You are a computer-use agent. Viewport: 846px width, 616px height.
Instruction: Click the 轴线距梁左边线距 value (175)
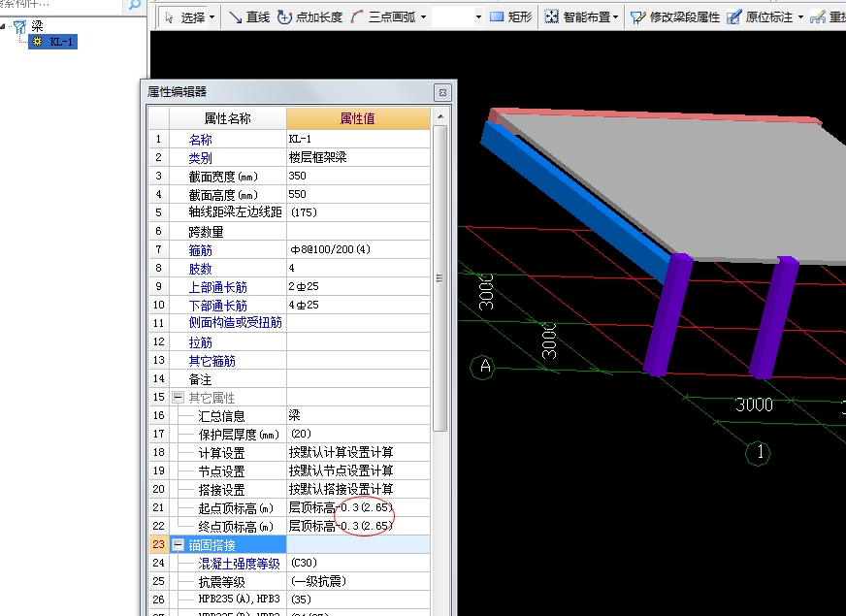coord(358,212)
